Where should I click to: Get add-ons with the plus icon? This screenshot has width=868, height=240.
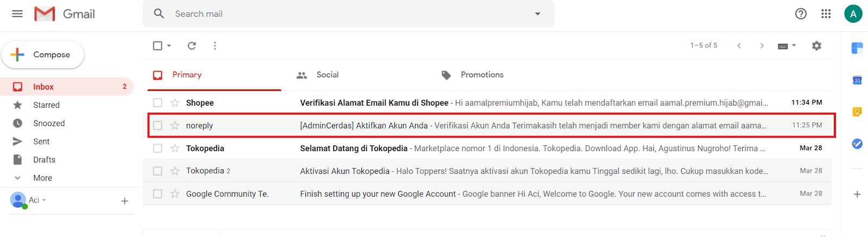[857, 194]
